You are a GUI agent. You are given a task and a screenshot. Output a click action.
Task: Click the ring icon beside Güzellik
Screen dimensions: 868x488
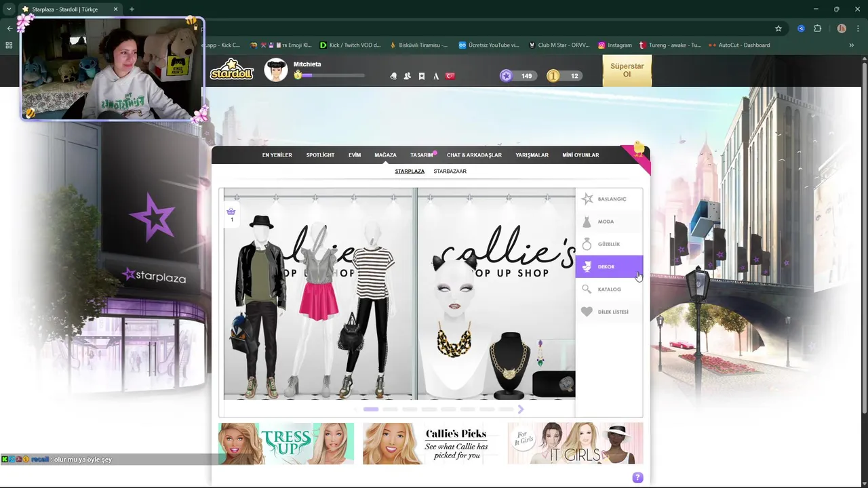click(587, 244)
